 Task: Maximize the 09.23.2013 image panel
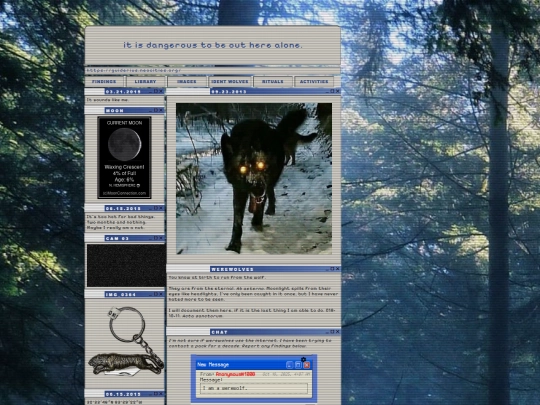[332, 91]
